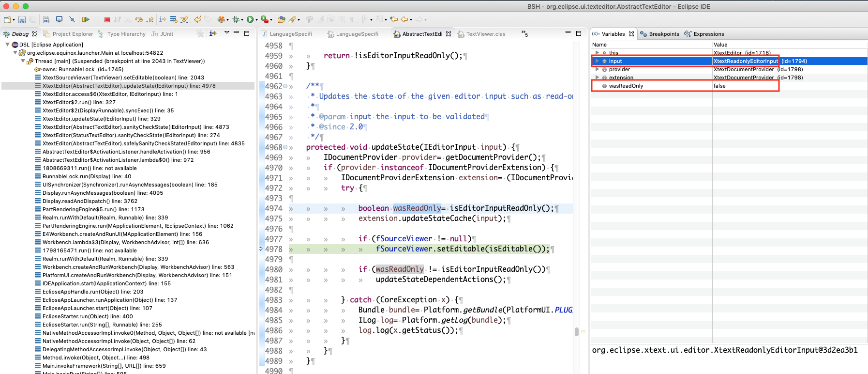Click the binary 010 toolbar icon
The width and height of the screenshot is (868, 374).
(46, 19)
